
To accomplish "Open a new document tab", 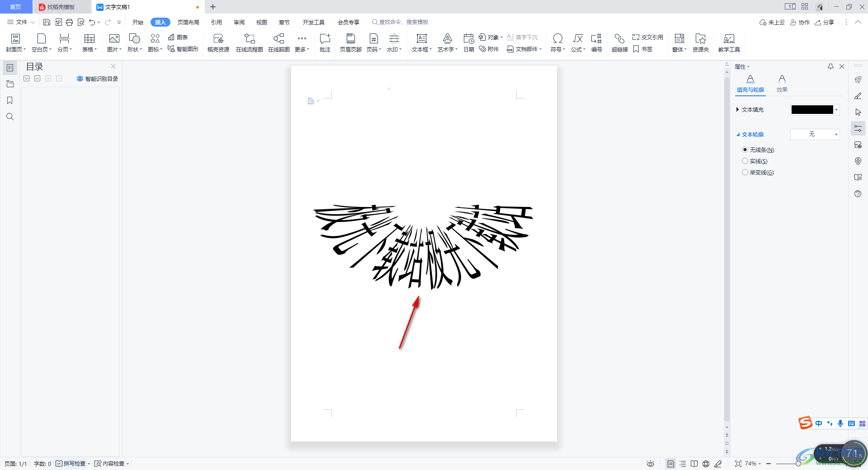I will click(x=213, y=7).
